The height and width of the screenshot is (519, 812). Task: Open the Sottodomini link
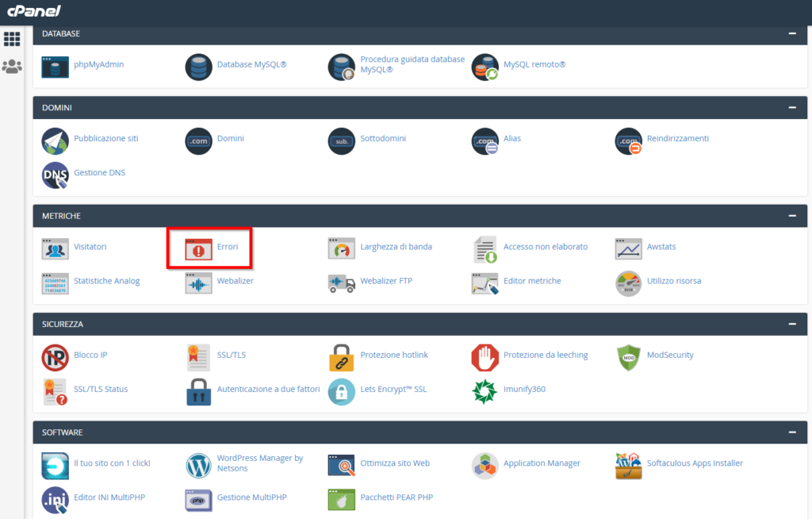click(383, 138)
